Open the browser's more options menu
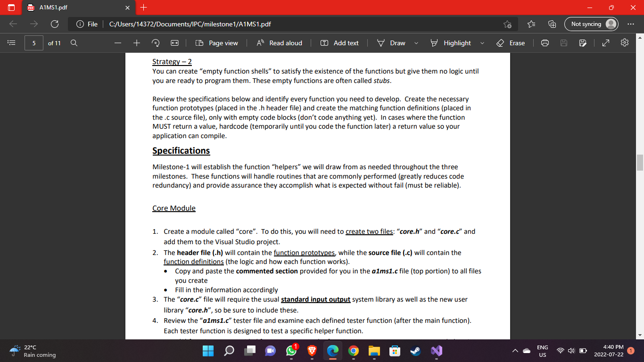This screenshot has width=644, height=362. [x=631, y=24]
